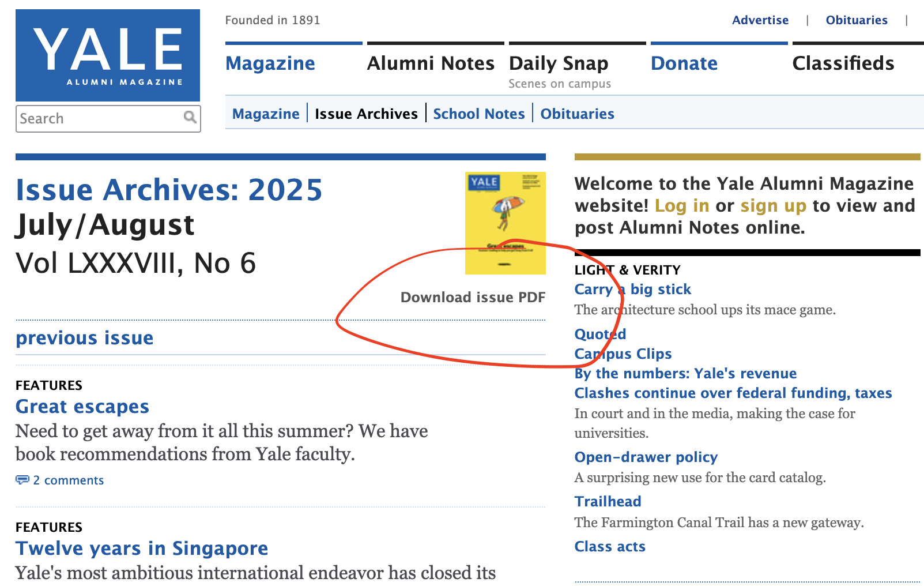Open By the numbers: Yale's revenue
924x586 pixels.
(685, 373)
